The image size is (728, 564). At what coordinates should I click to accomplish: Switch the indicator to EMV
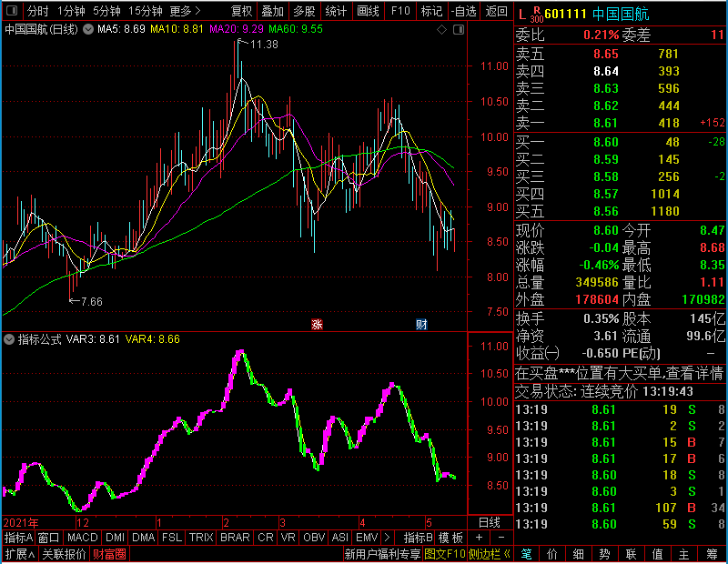pyautogui.click(x=367, y=538)
